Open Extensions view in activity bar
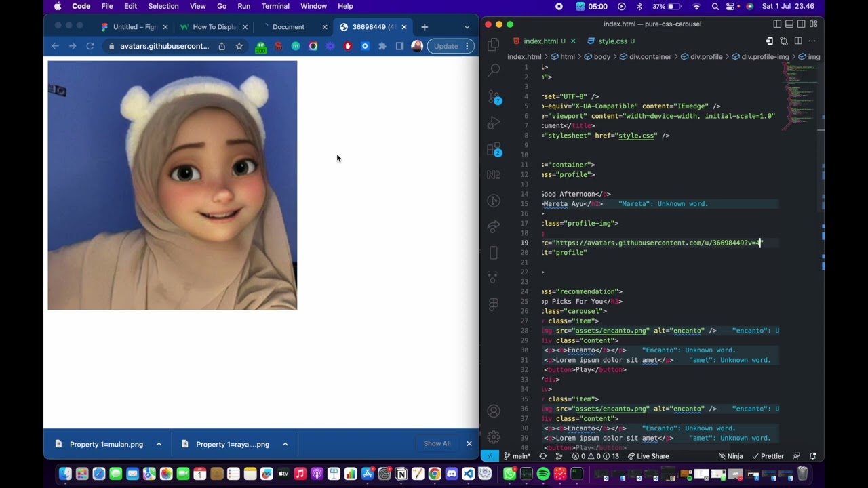Viewport: 868px width, 488px height. point(494,149)
